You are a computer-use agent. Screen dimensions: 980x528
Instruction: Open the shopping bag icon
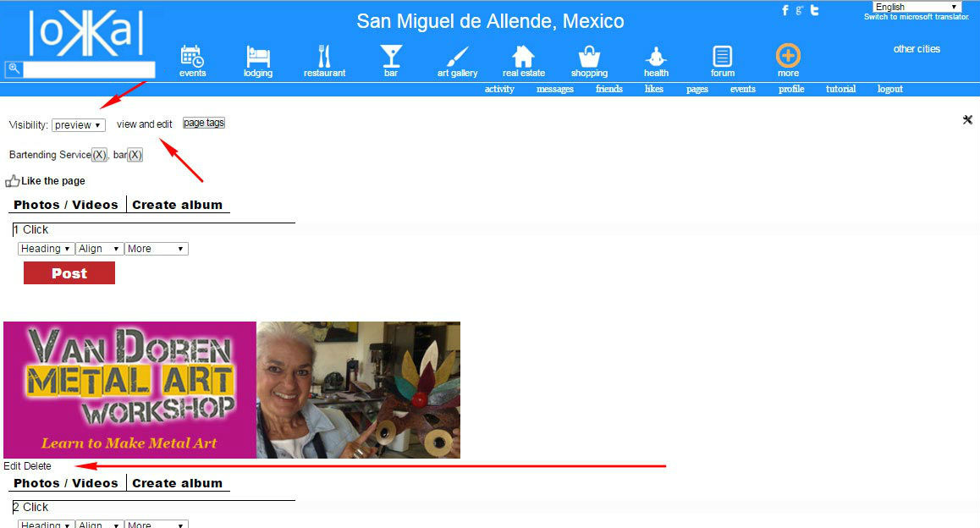(589, 57)
